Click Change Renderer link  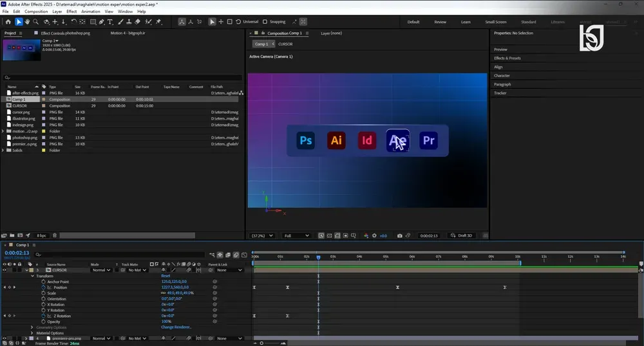176,327
